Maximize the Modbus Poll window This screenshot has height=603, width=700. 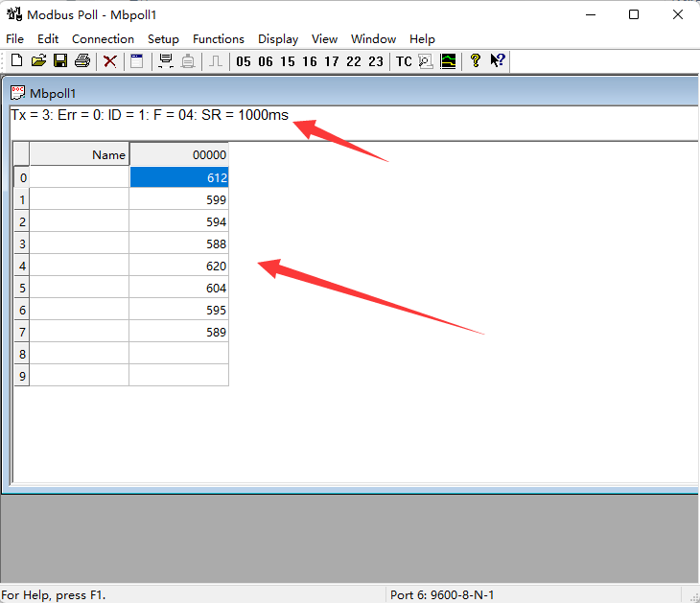tap(634, 14)
